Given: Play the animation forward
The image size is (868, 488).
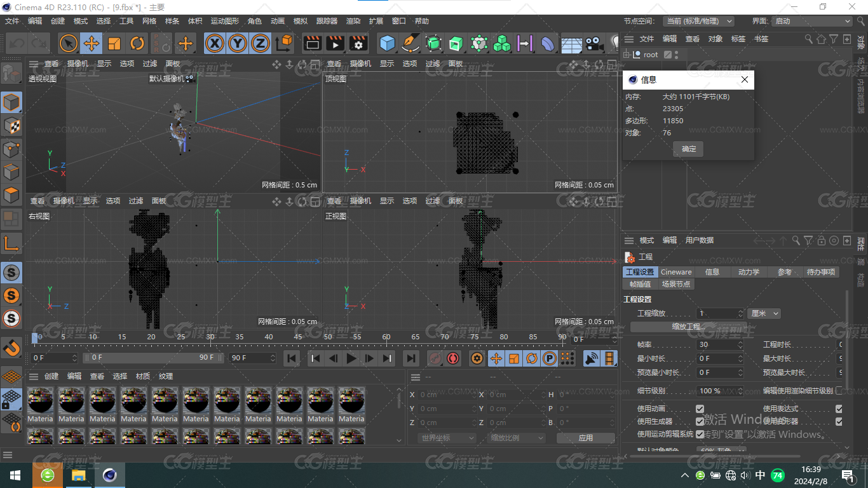Looking at the screenshot, I should 351,358.
